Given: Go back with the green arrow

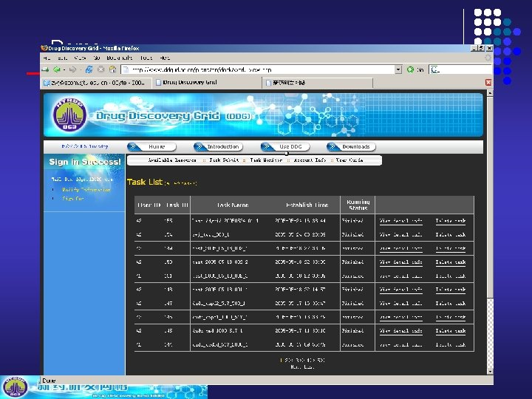Looking at the screenshot, I should [56, 69].
